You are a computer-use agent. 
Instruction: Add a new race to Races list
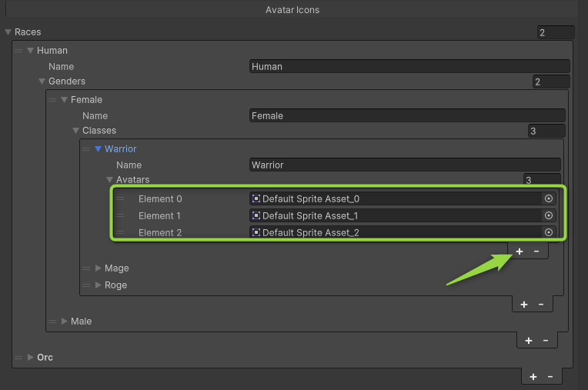coord(533,376)
